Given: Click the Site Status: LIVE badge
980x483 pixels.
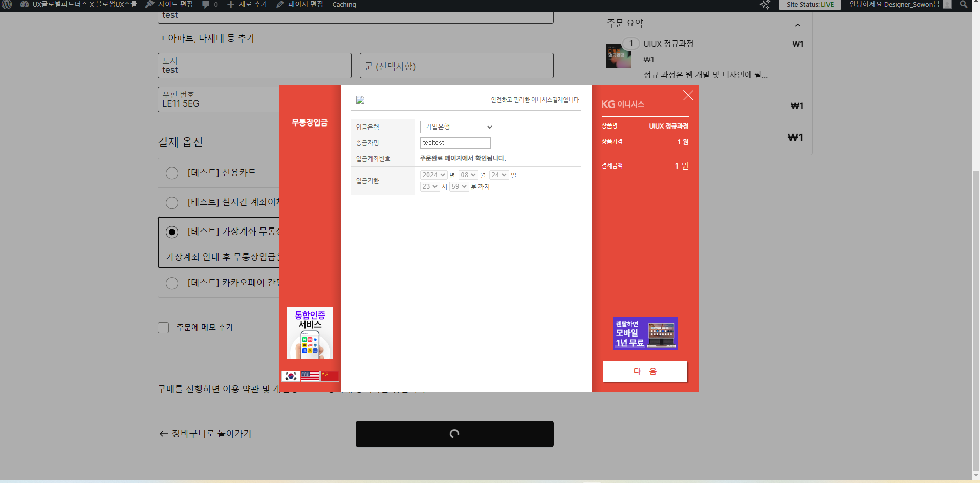Looking at the screenshot, I should (x=810, y=5).
